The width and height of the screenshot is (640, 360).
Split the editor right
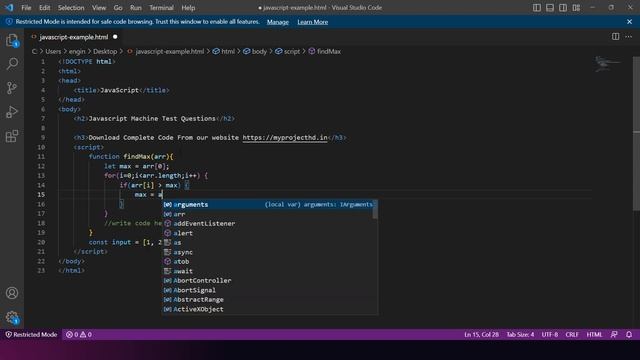pos(615,37)
